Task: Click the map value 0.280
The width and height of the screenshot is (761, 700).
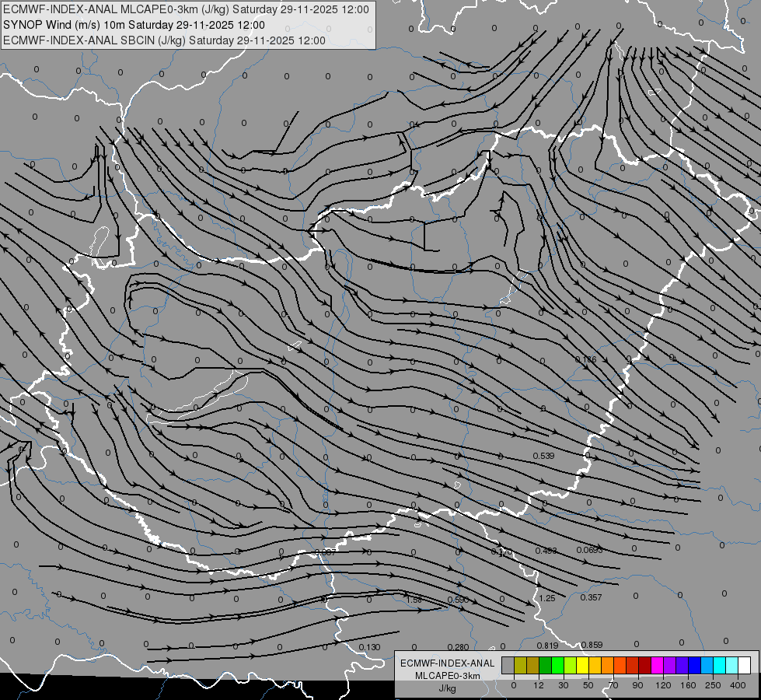Action: click(458, 647)
